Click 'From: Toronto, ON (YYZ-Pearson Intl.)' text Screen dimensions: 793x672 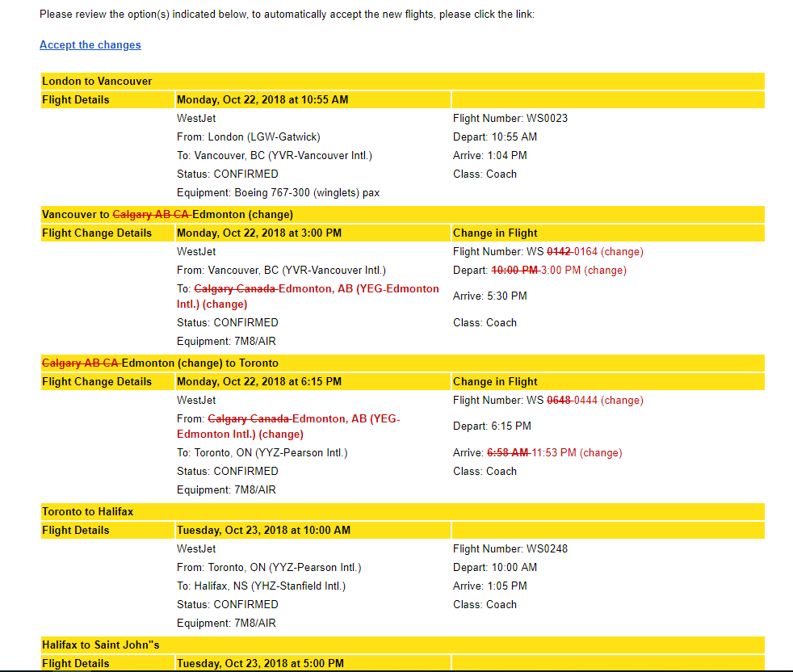coord(269,568)
